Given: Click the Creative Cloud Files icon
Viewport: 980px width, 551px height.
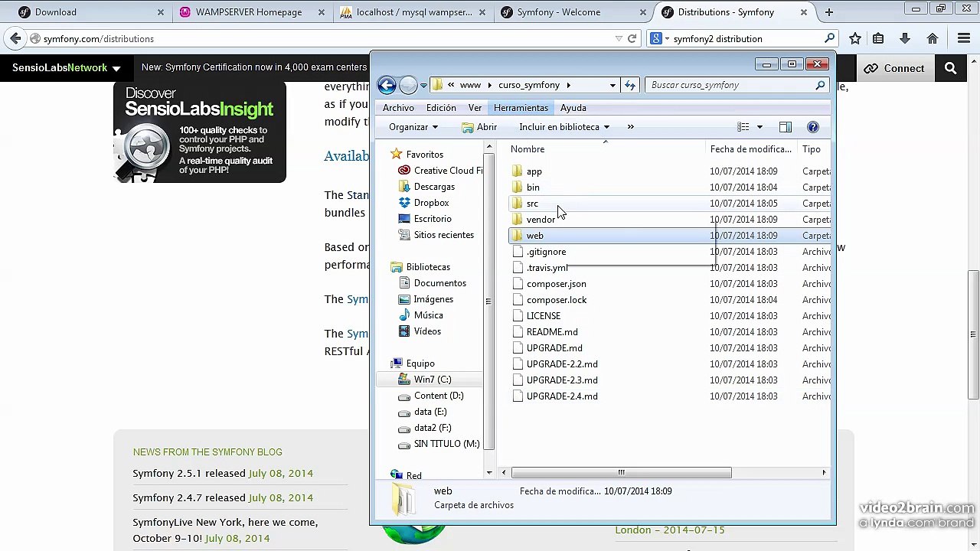Looking at the screenshot, I should pos(404,171).
